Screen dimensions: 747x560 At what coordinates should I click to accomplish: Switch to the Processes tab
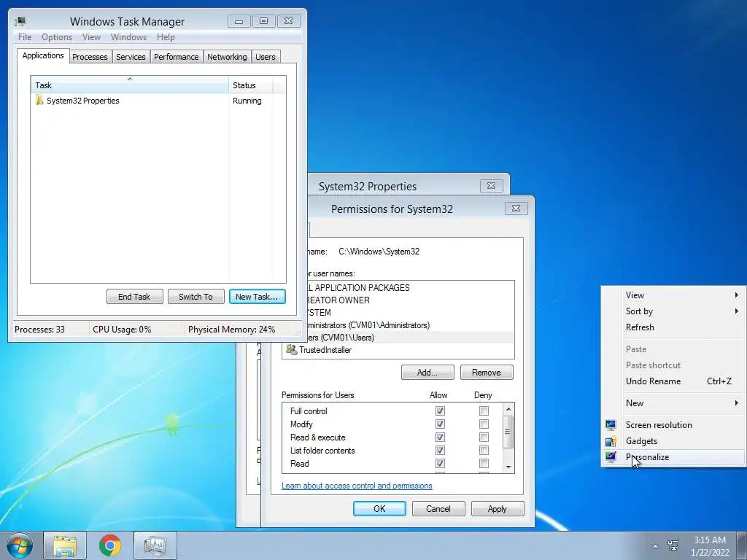point(90,57)
